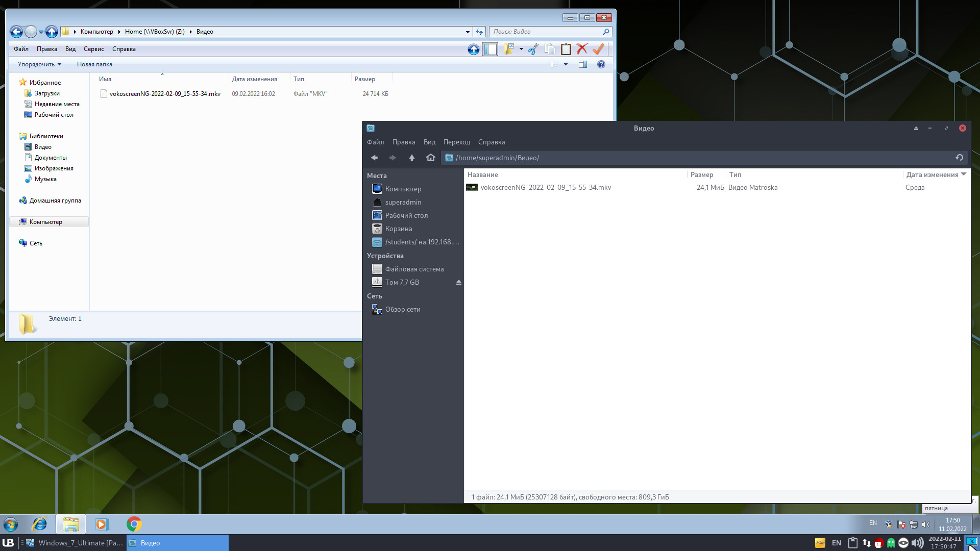Open the Переход menu in Thunar
Screen dimensions: 980x551
pos(456,142)
